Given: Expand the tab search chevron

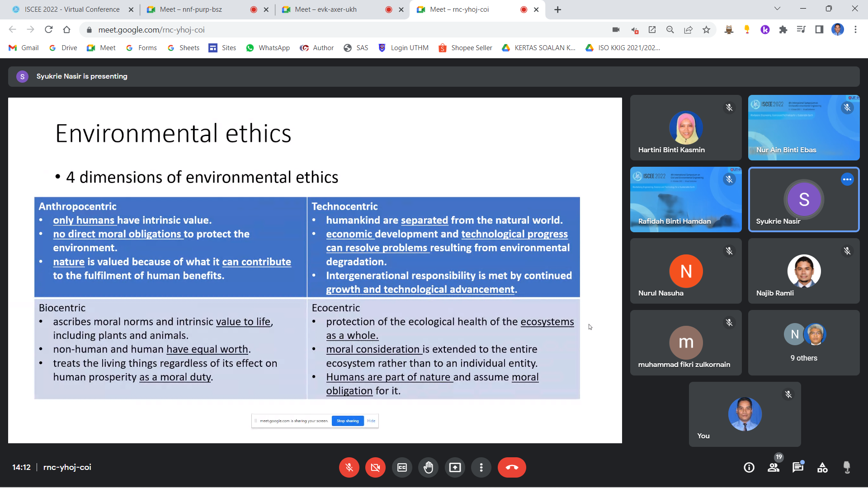Looking at the screenshot, I should click(777, 9).
